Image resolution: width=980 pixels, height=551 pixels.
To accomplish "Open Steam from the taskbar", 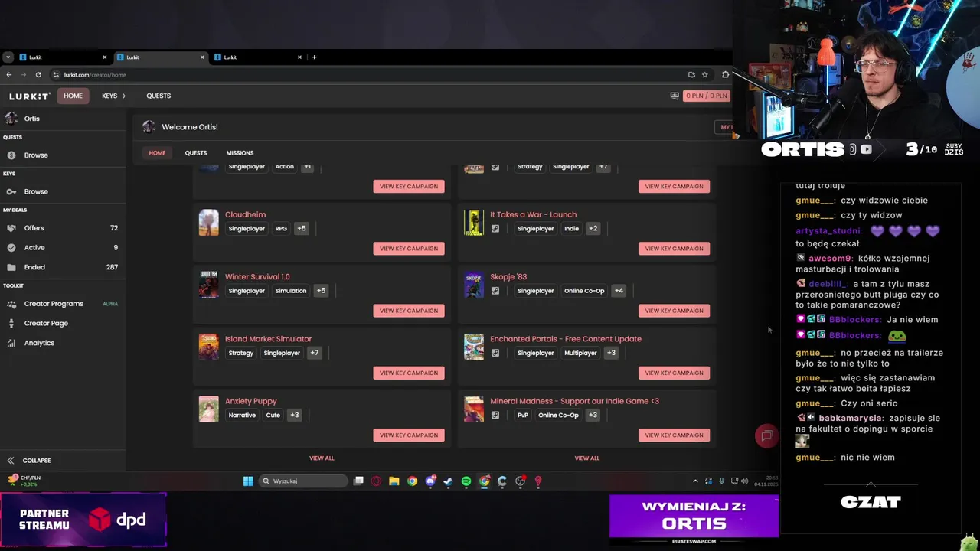I will pyautogui.click(x=448, y=481).
